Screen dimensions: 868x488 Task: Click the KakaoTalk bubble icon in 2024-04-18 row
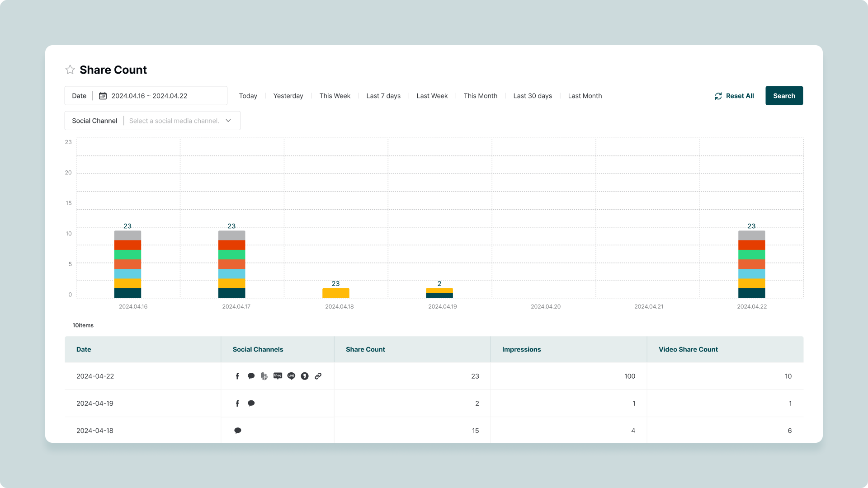click(238, 431)
